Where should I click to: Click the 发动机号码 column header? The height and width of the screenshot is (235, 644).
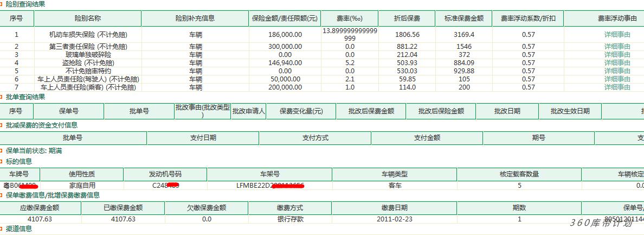click(165, 174)
